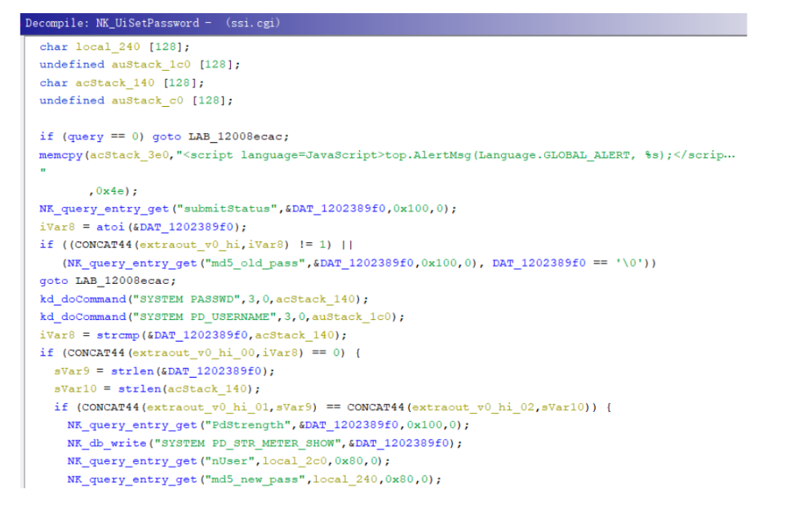Click the memcpy call with acStack_3e0
Image resolution: width=812 pixels, height=505 pixels.
(x=388, y=155)
